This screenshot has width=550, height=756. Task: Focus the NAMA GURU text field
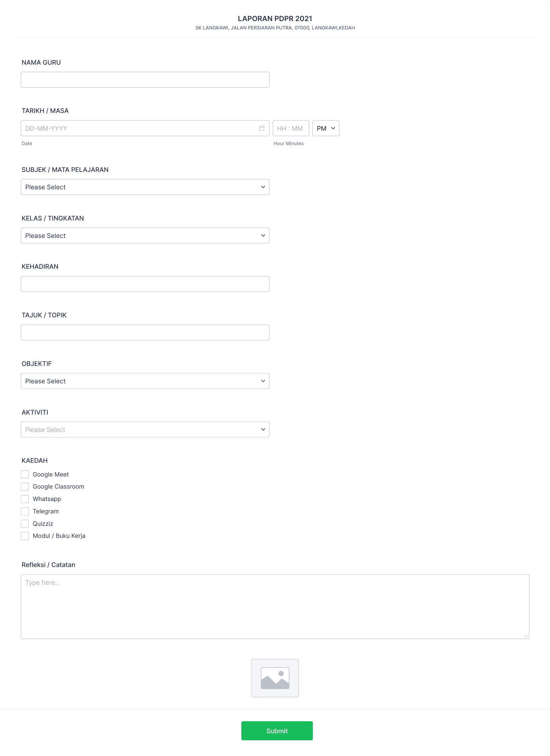pyautogui.click(x=145, y=80)
